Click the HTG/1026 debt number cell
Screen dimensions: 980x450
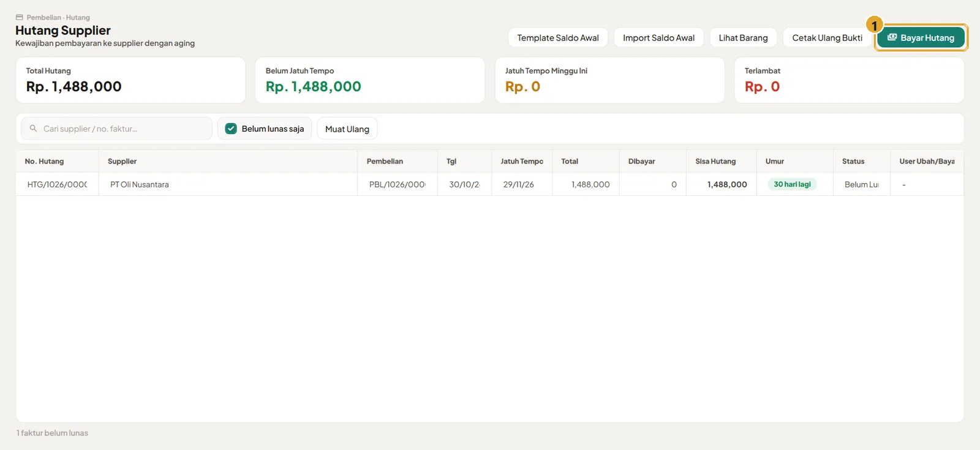[x=57, y=184]
